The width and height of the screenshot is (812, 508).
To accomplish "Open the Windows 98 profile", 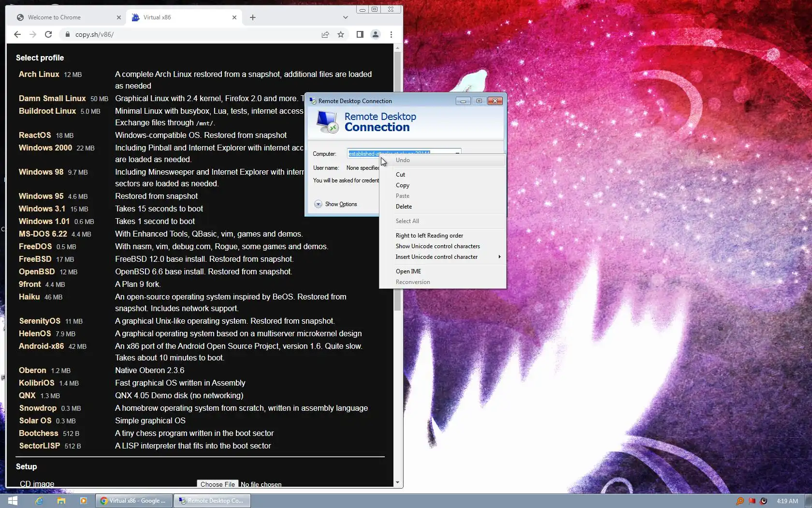I will click(41, 172).
